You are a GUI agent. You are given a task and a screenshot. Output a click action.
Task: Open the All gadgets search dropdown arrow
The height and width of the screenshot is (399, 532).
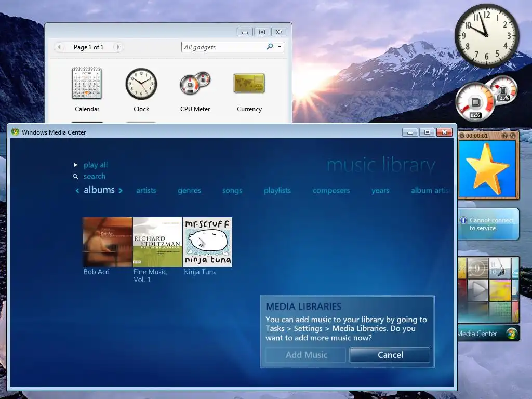tap(280, 46)
